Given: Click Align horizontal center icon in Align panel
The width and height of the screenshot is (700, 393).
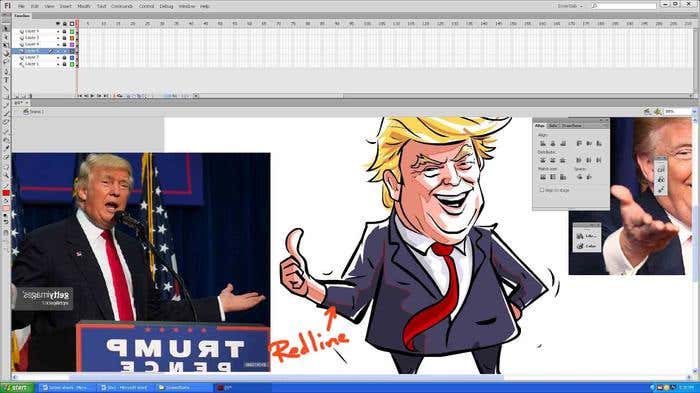Looking at the screenshot, I should pos(553,143).
